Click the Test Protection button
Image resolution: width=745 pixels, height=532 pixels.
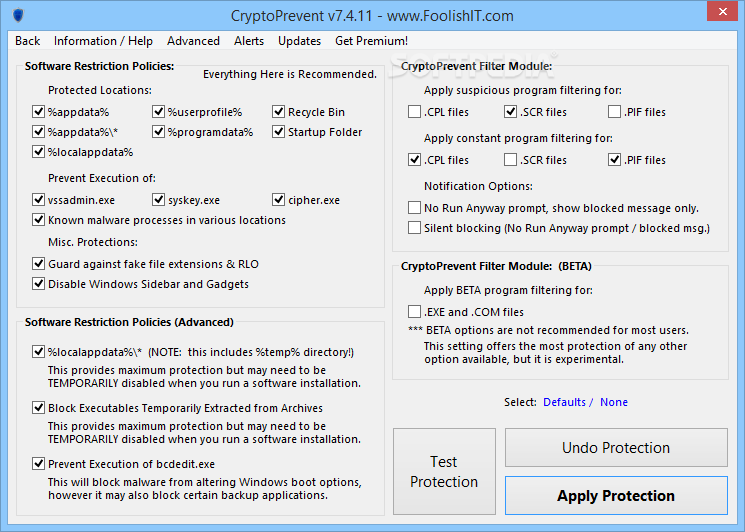point(444,472)
